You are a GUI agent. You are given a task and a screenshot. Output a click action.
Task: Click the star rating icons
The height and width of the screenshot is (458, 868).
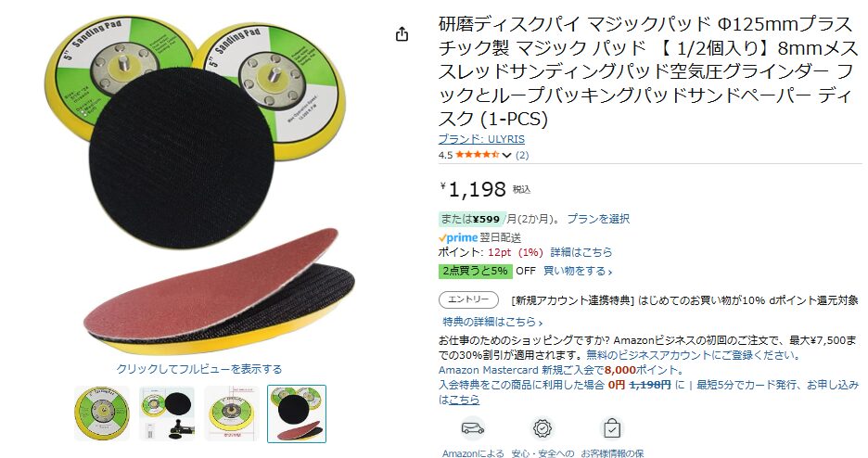pos(478,155)
